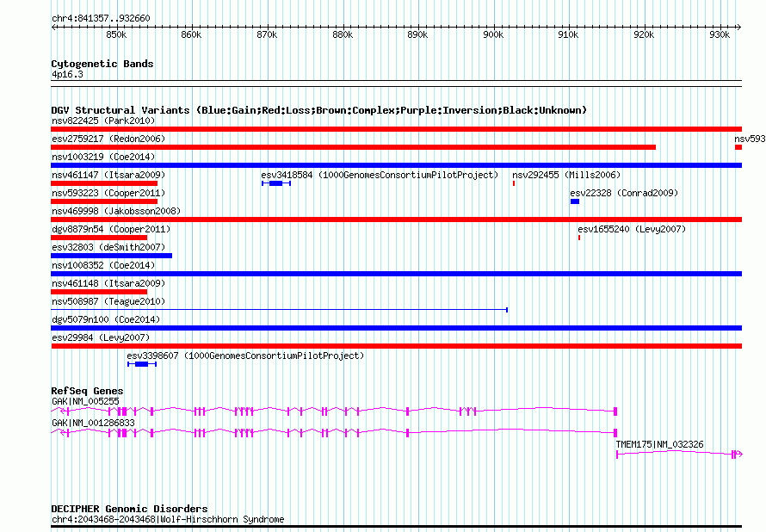Click the esv3418584 1000Genomes variant glyph

(x=276, y=183)
